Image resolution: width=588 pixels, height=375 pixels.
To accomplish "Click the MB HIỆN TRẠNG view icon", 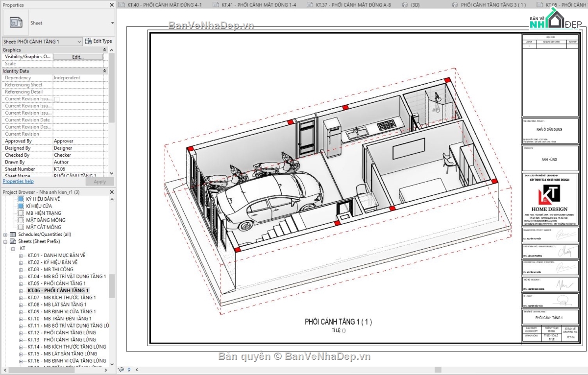I will point(21,213).
